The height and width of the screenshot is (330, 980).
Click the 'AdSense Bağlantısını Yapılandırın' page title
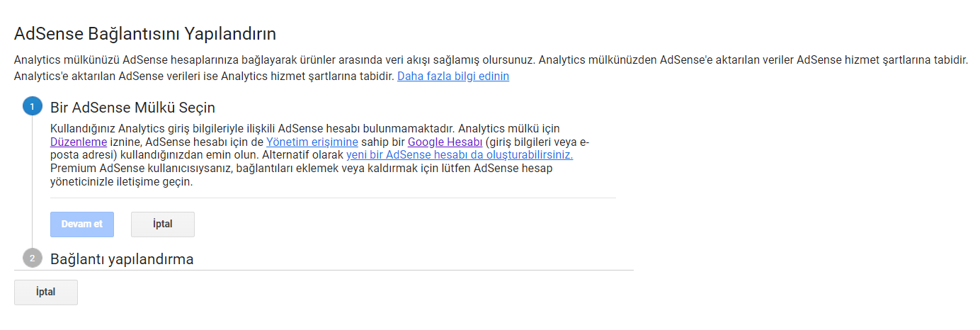[145, 33]
